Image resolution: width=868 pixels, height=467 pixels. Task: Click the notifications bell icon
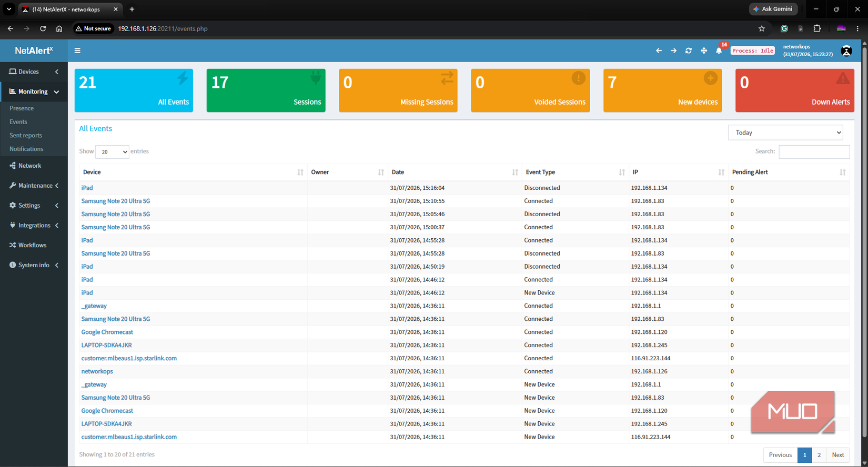click(719, 50)
